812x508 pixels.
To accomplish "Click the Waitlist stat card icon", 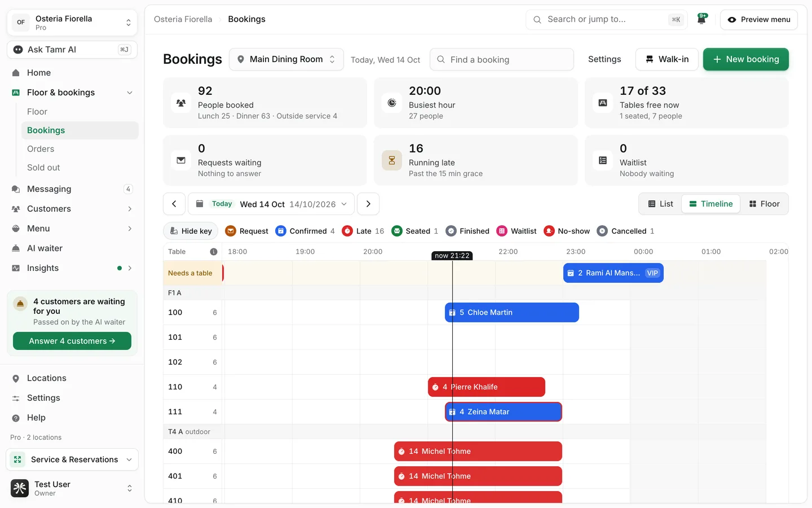I will [x=603, y=160].
